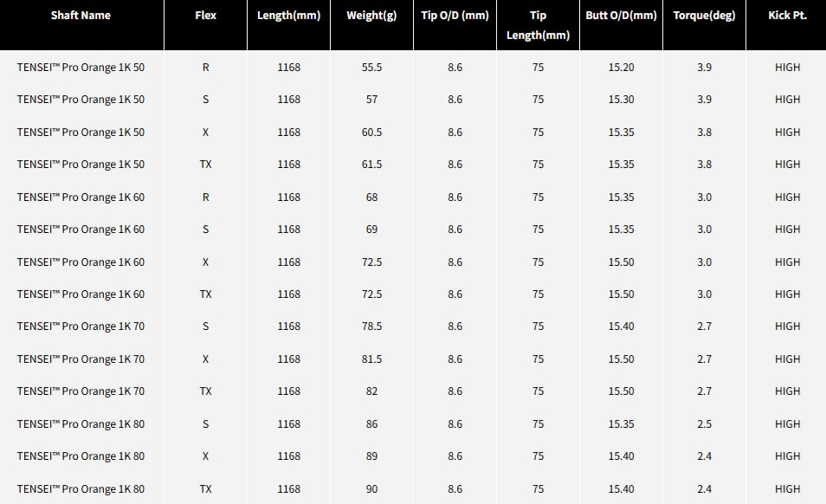Screen dimensions: 826x504
Task: Select the shaft name in the 89 g row
Action: 81,456
